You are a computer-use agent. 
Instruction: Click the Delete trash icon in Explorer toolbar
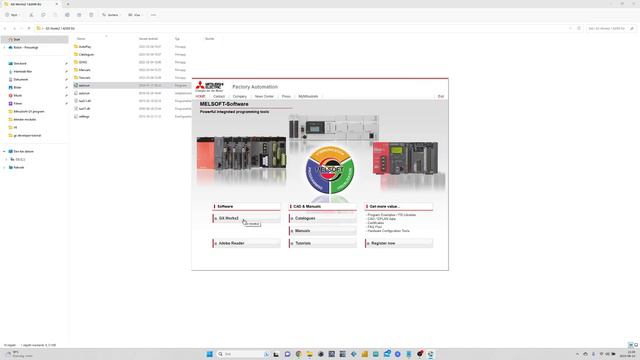click(x=91, y=15)
